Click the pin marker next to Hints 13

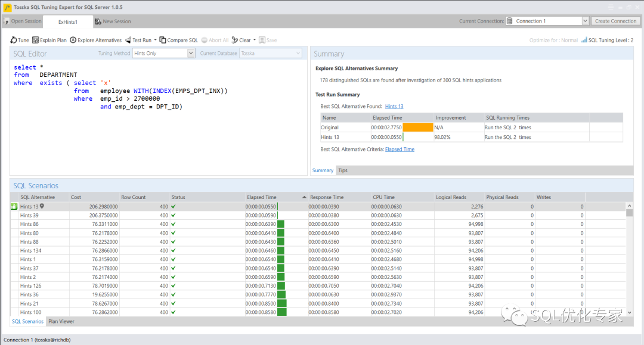click(x=42, y=206)
